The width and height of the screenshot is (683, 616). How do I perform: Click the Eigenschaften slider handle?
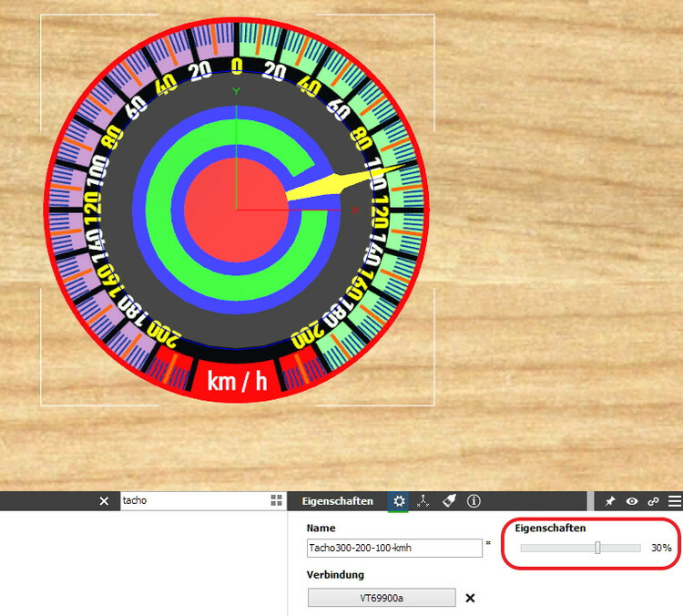click(x=597, y=548)
